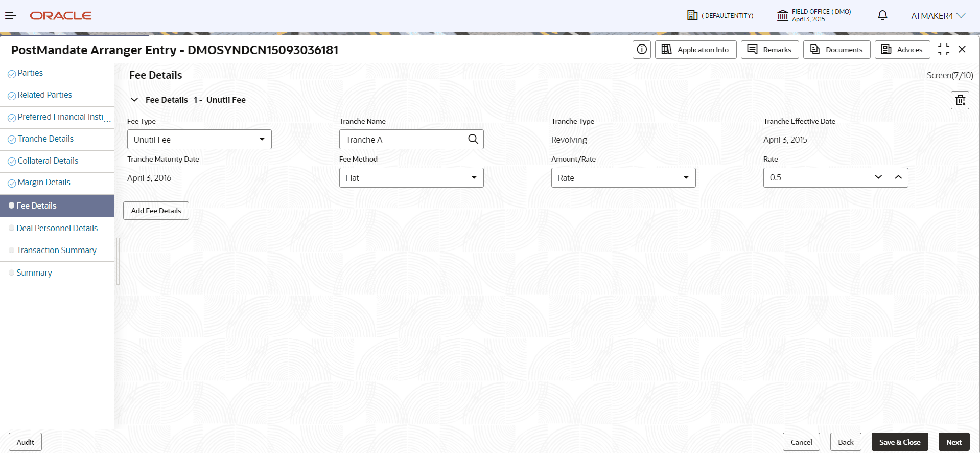This screenshot has height=453, width=980.
Task: Click the collapse-screen arrows icon
Action: (x=944, y=49)
